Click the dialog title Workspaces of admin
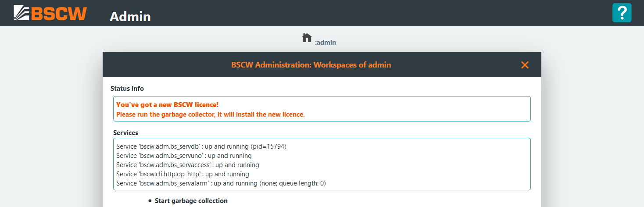Screen dimensions: 644x207 point(311,65)
